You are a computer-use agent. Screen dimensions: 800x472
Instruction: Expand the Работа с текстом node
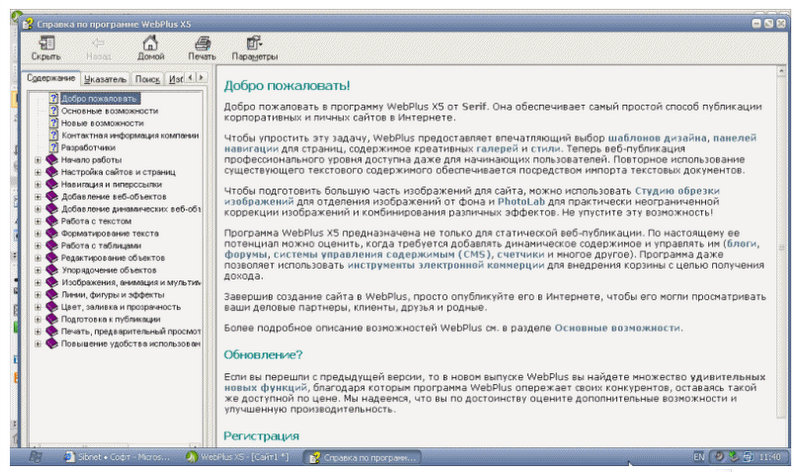point(38,221)
